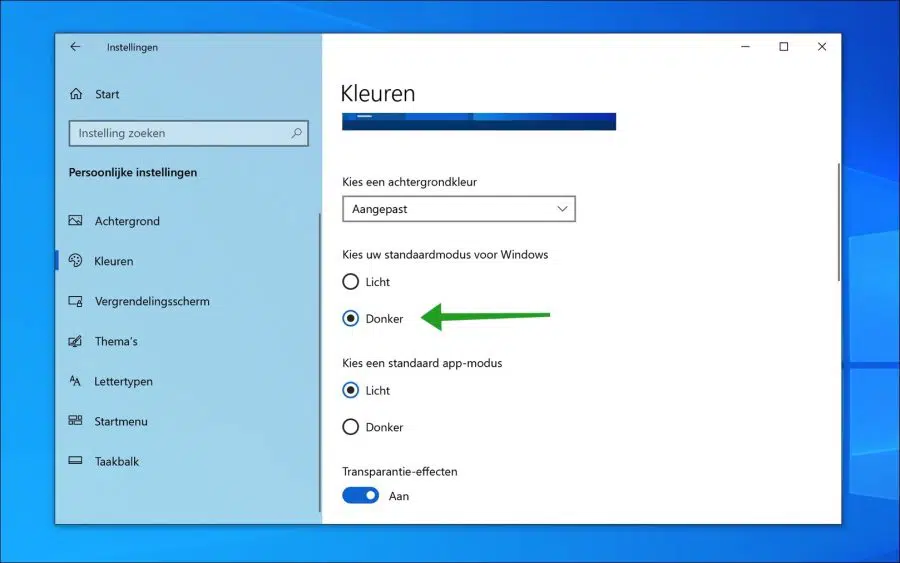Viewport: 900px width, 563px height.
Task: Click the sidebar vertical scrollbar
Action: (320, 363)
